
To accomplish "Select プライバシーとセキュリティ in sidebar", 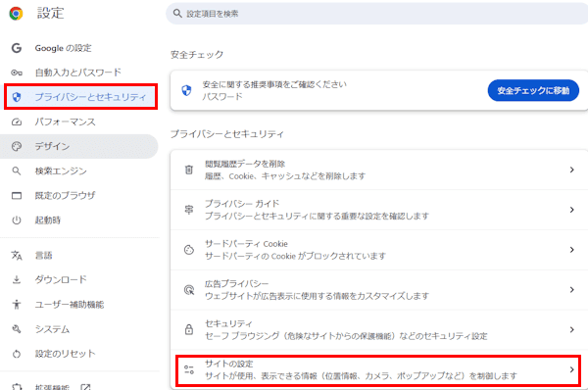I will (x=80, y=97).
